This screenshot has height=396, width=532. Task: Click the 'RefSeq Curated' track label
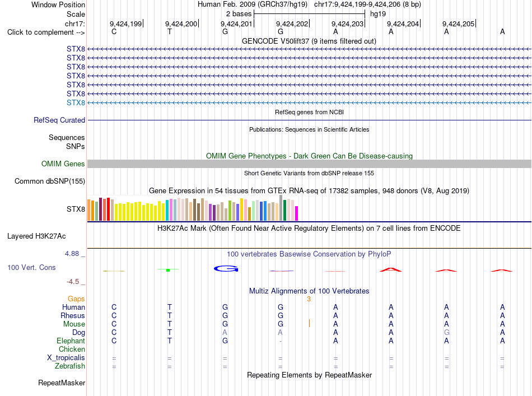tap(59, 120)
